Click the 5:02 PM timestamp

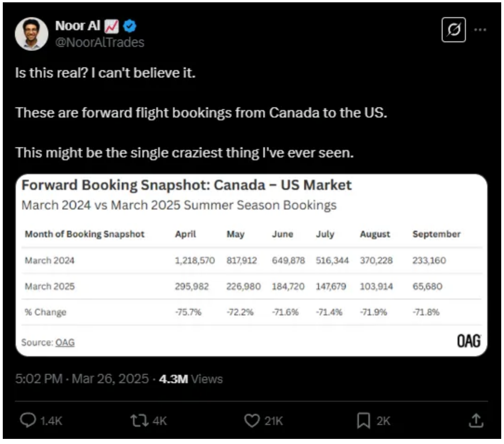click(39, 379)
